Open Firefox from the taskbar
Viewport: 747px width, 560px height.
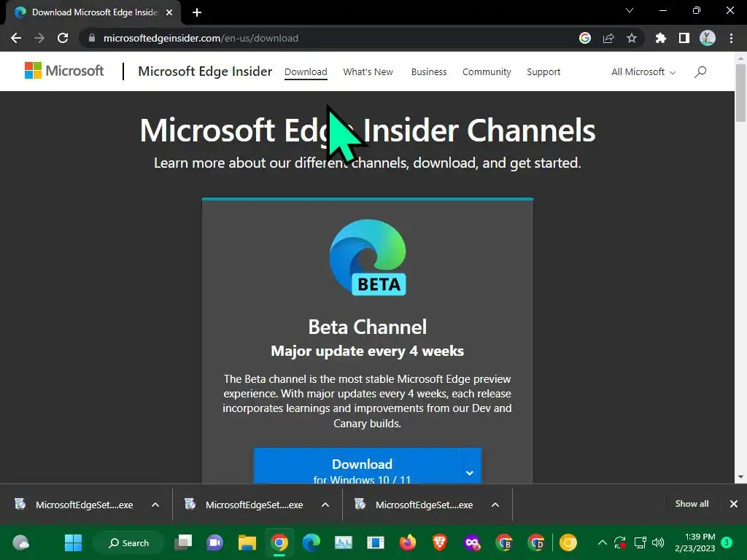(x=407, y=542)
